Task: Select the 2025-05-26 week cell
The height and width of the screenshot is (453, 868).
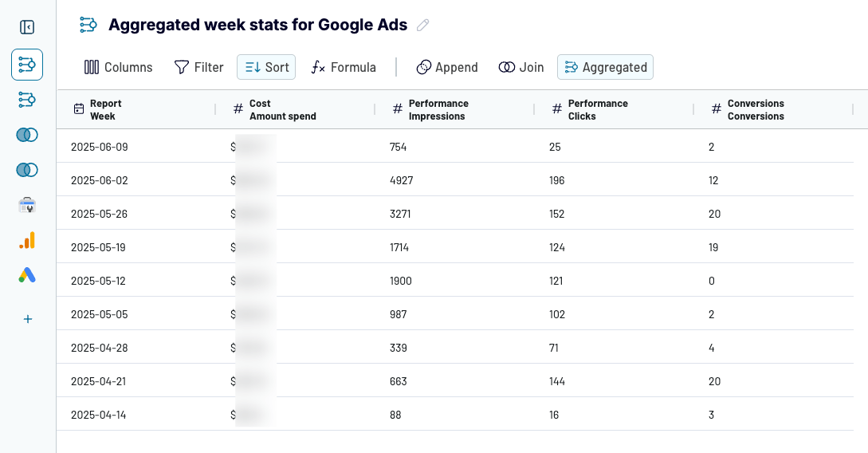Action: [x=100, y=214]
